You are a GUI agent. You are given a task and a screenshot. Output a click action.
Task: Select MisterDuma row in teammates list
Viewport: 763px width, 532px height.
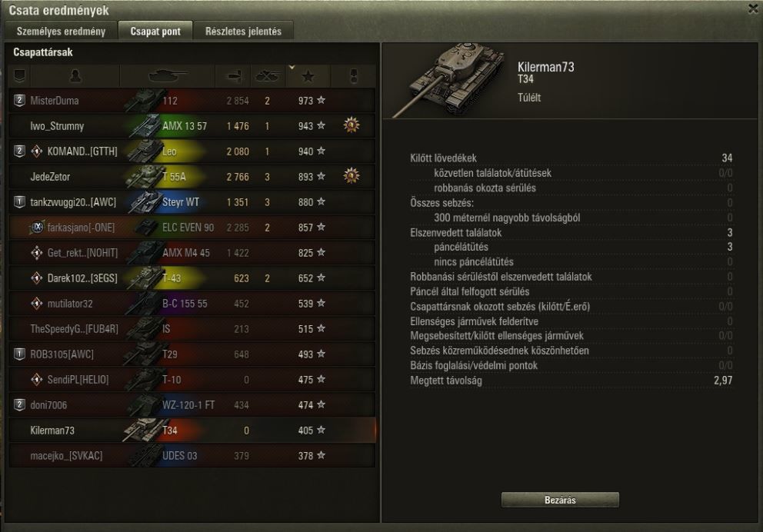(192, 101)
